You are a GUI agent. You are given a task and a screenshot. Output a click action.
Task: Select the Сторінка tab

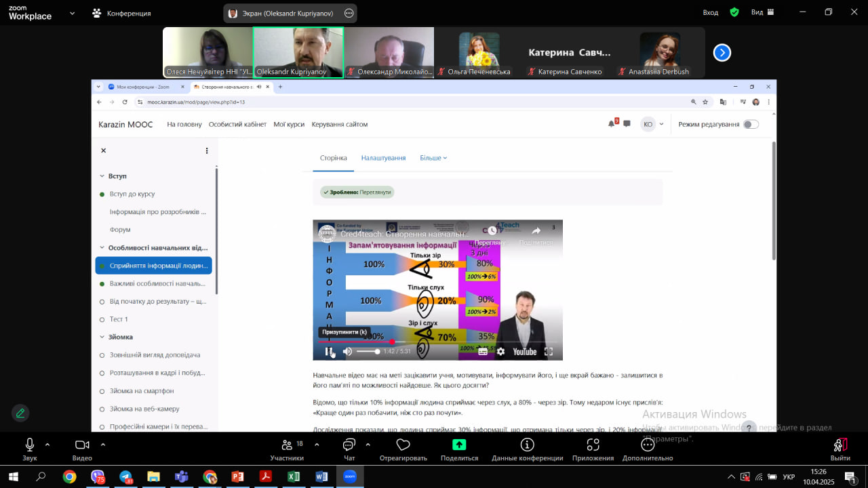[x=333, y=158]
